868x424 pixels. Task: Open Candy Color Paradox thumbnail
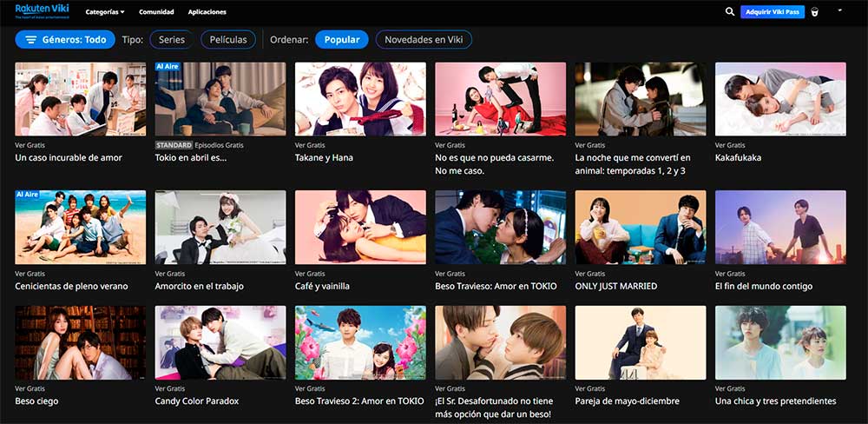[220, 342]
